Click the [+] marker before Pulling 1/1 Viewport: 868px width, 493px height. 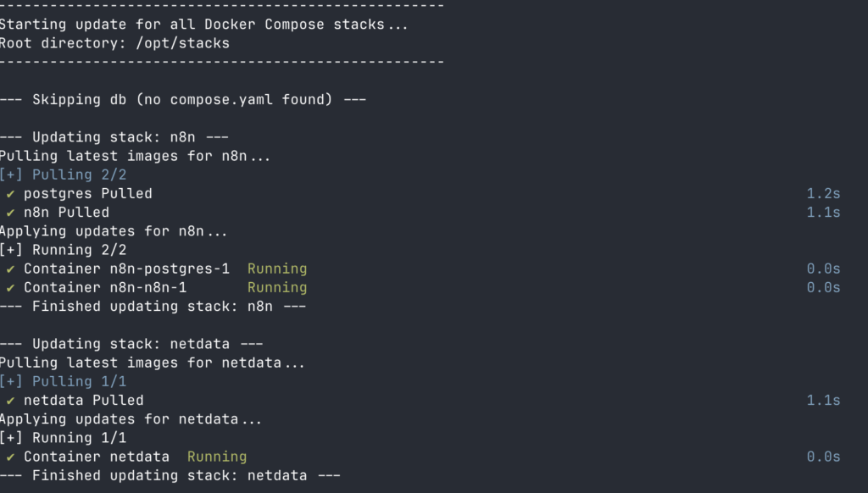11,382
